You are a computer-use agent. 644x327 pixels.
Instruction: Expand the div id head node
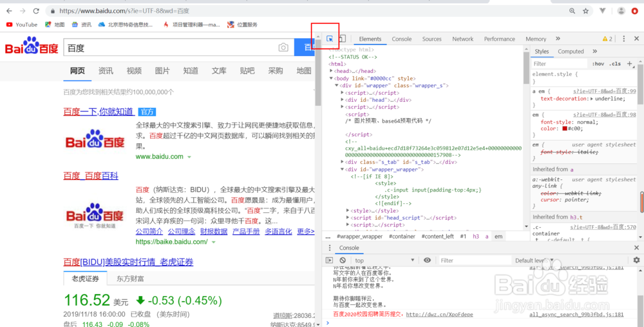coord(342,99)
